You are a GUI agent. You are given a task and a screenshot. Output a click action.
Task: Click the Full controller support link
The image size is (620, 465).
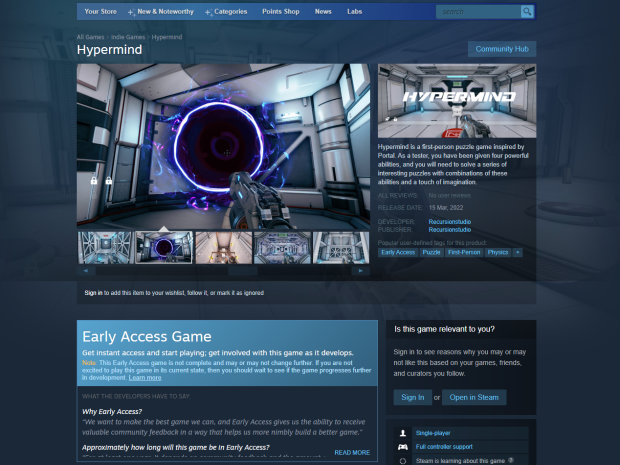[444, 447]
